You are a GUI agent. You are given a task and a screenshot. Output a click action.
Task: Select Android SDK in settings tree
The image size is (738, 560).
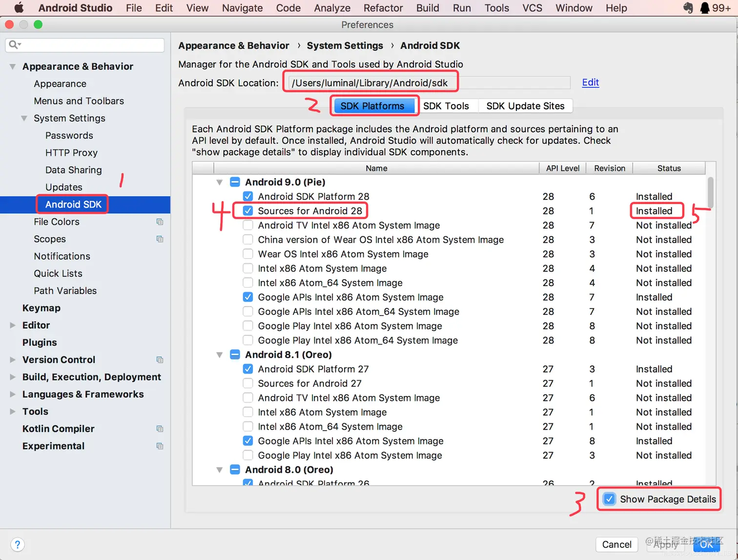(85, 205)
